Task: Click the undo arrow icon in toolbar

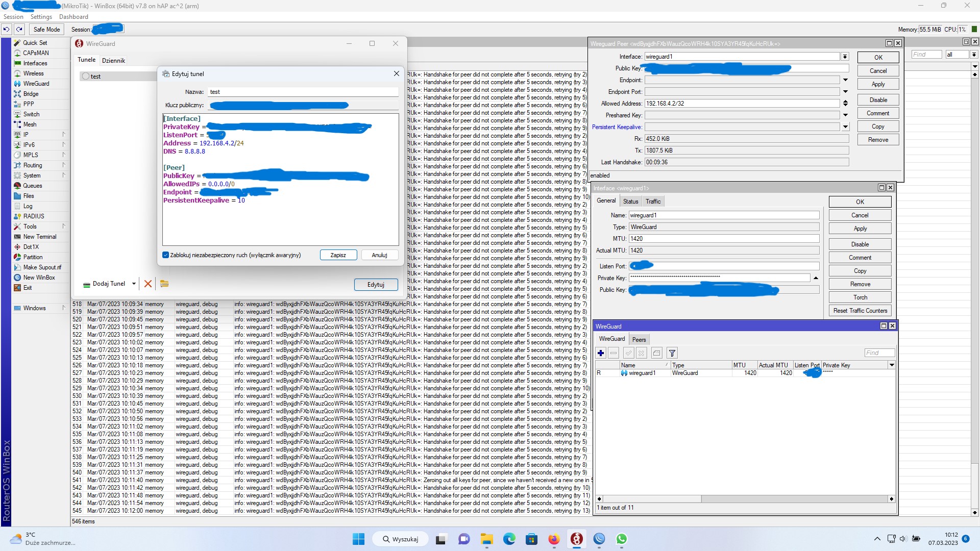Action: pos(6,30)
